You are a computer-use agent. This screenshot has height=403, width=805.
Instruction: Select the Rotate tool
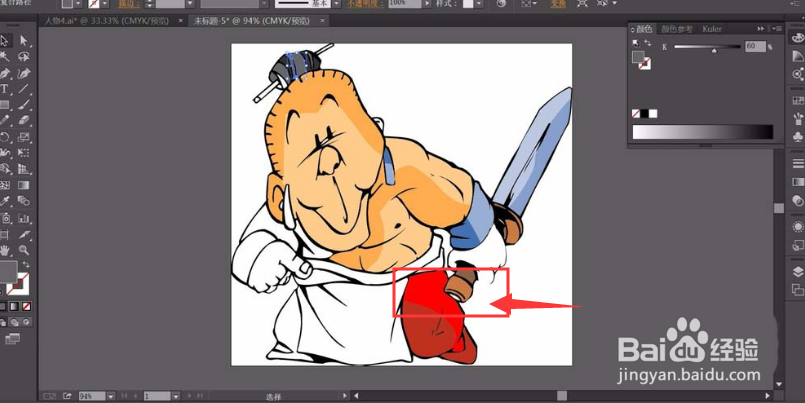pos(5,137)
